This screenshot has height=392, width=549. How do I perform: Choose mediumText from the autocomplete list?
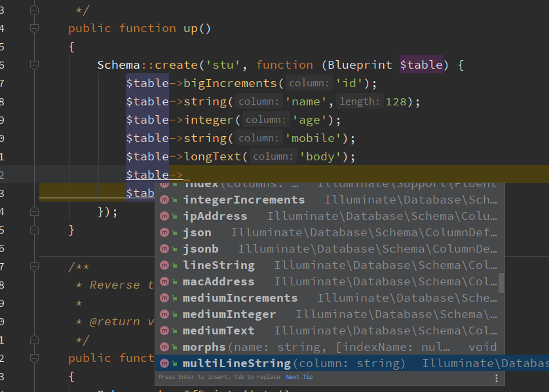(x=218, y=330)
